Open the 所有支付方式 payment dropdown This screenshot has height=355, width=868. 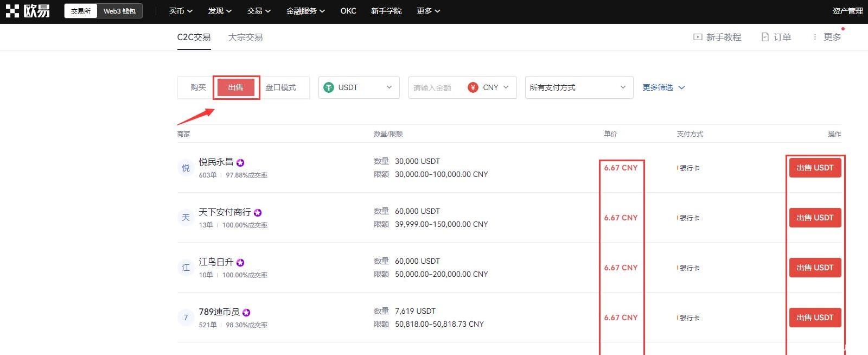click(578, 87)
